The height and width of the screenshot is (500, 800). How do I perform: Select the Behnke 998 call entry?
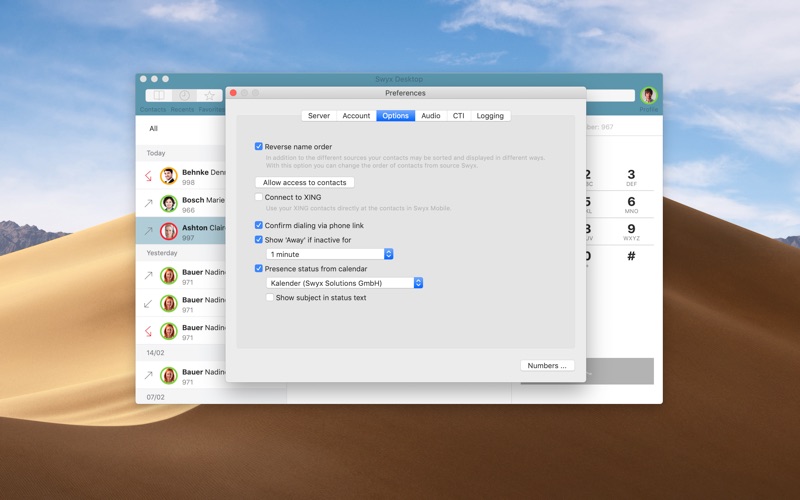[181, 176]
